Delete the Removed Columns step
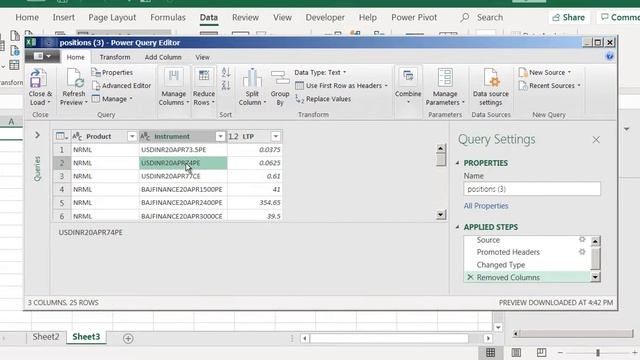This screenshot has height=360, width=640. pyautogui.click(x=470, y=277)
